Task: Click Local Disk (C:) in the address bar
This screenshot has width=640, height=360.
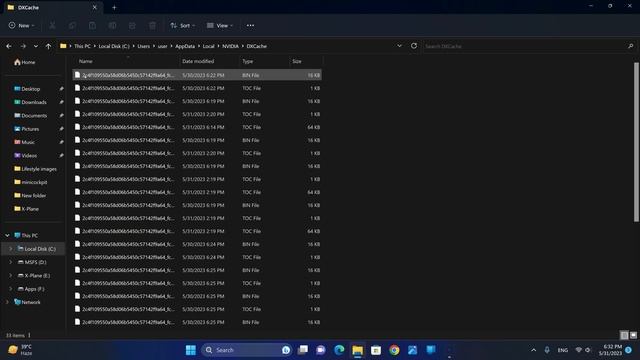Action: pos(114,46)
